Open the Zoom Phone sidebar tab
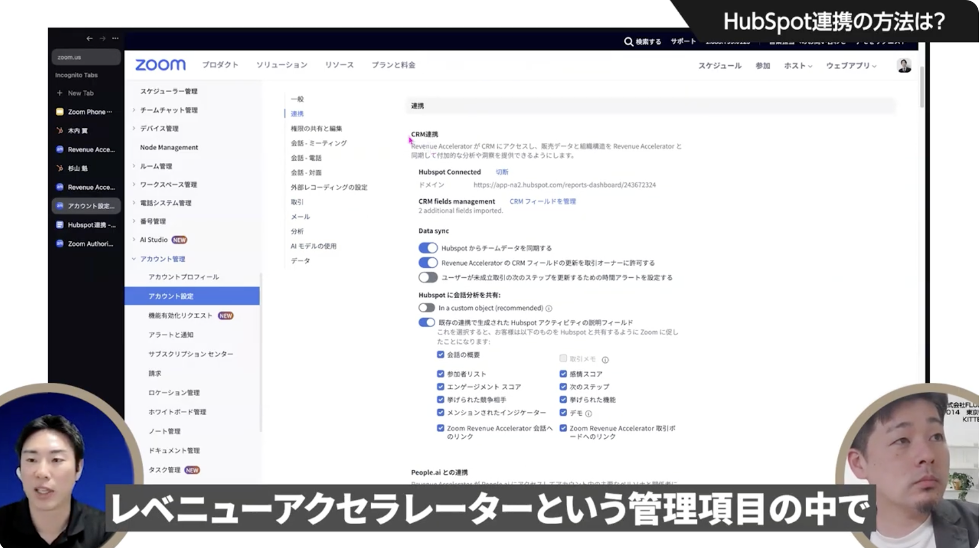Screen dimensions: 980x548 [85, 112]
